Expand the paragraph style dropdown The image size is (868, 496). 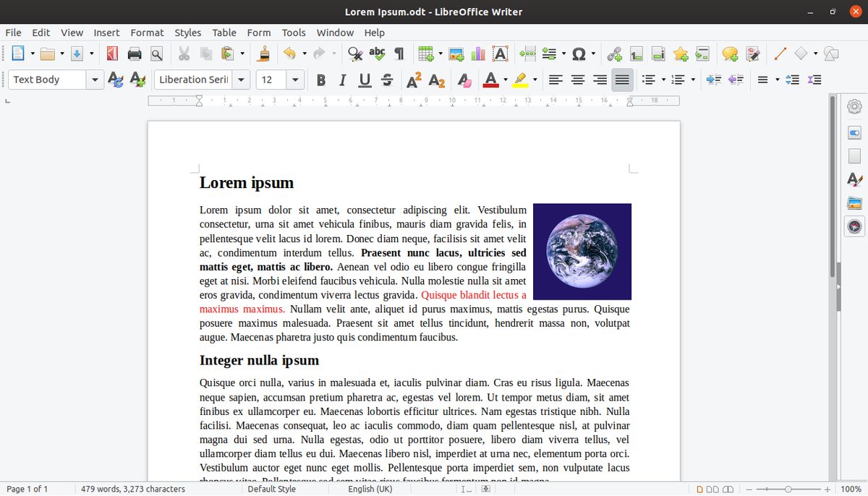coord(95,80)
